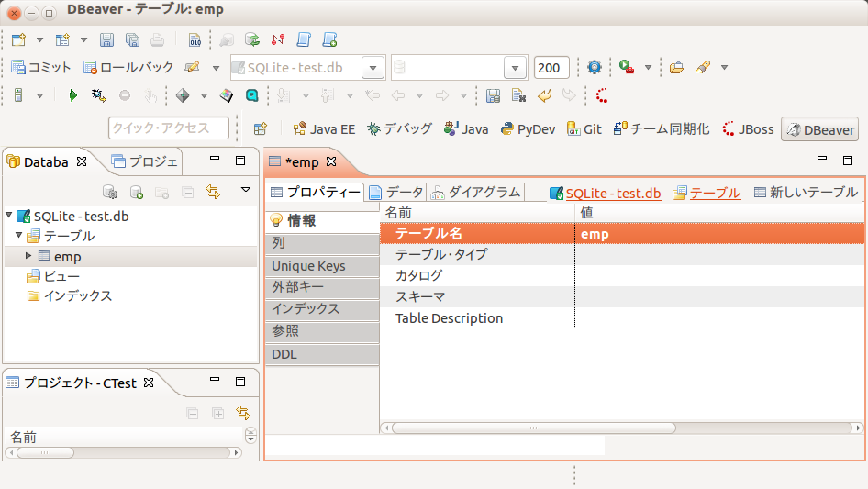Click the debug bug icon in toolbar
The image size is (868, 489).
click(98, 95)
